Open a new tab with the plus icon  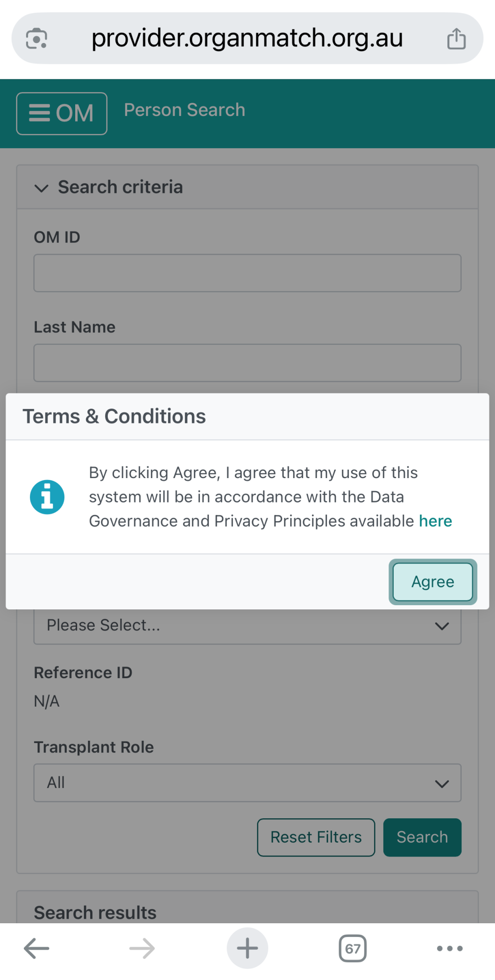(247, 948)
